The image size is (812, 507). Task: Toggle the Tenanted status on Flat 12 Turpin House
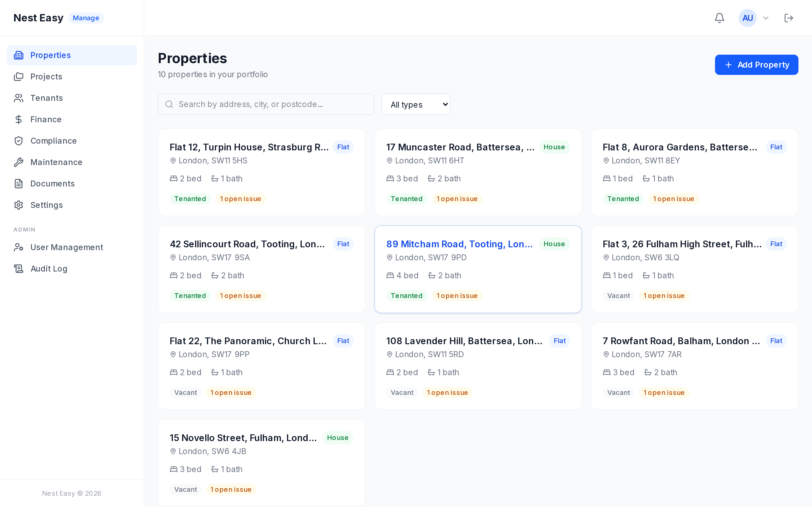[190, 199]
